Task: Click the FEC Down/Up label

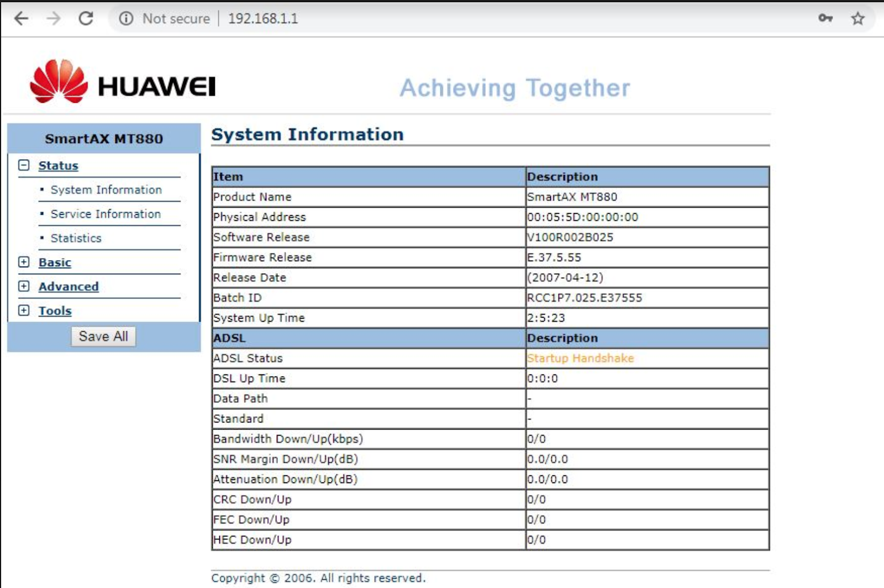Action: [x=251, y=520]
